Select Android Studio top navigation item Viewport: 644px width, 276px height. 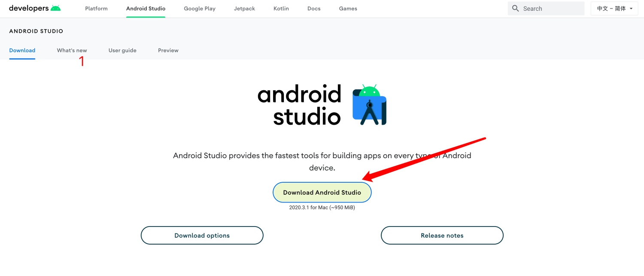pyautogui.click(x=146, y=9)
